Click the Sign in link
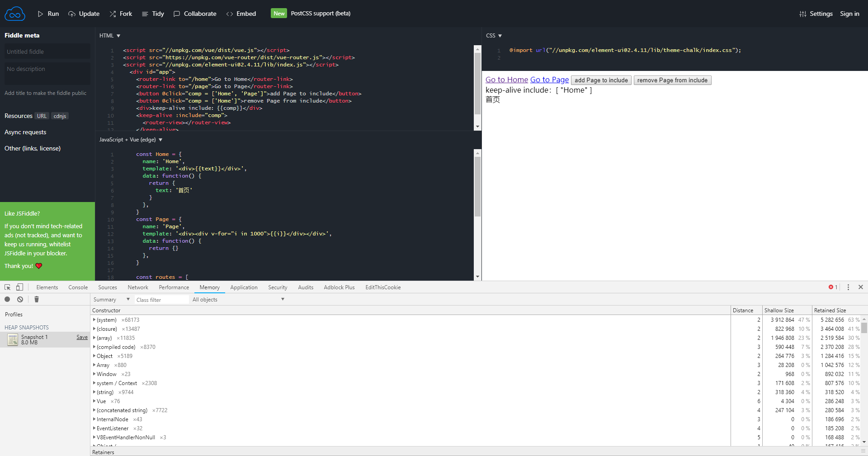The width and height of the screenshot is (868, 456). (x=849, y=14)
